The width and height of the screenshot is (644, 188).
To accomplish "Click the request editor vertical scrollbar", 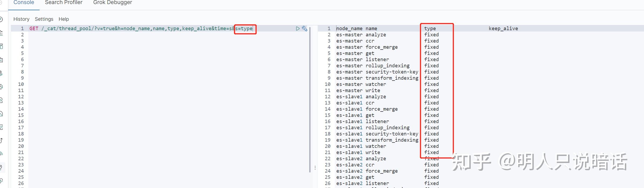I will click(x=310, y=100).
